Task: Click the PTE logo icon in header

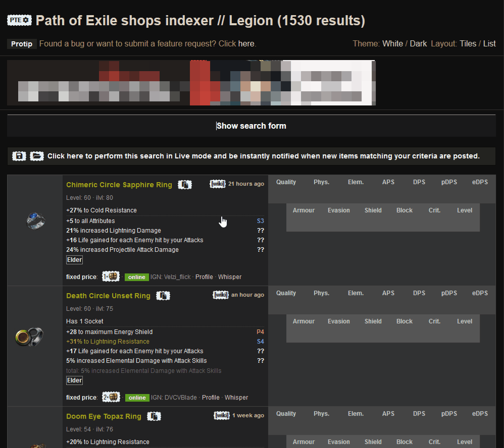Action: [x=19, y=20]
